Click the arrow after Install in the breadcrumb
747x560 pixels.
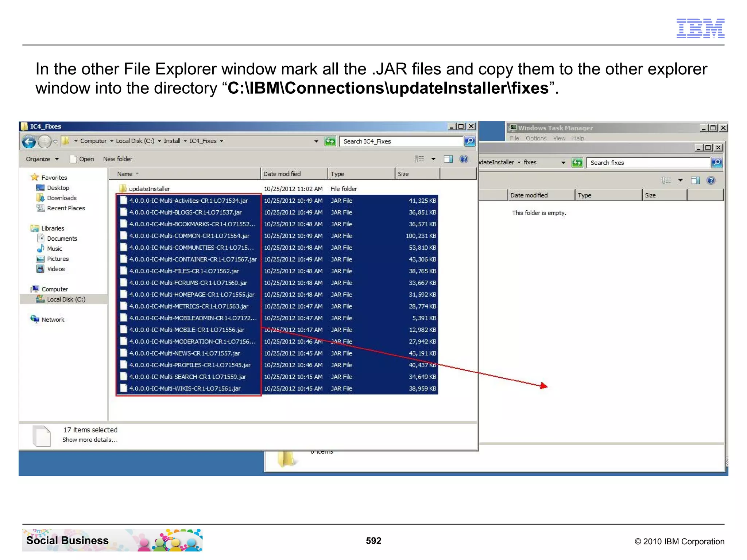[185, 141]
